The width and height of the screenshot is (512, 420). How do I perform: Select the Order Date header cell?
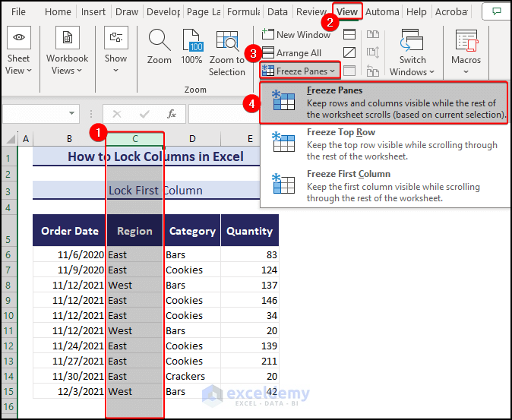tap(69, 230)
